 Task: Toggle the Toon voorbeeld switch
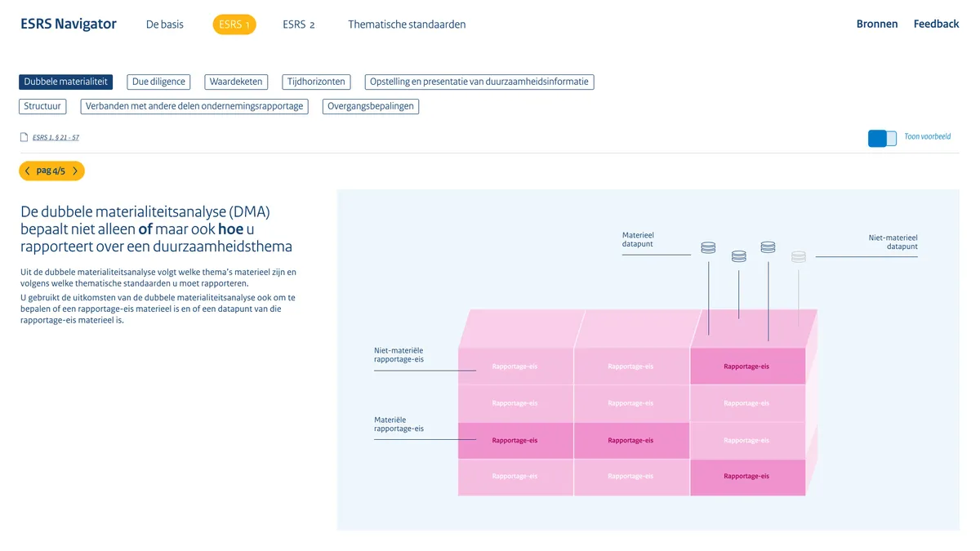click(882, 138)
